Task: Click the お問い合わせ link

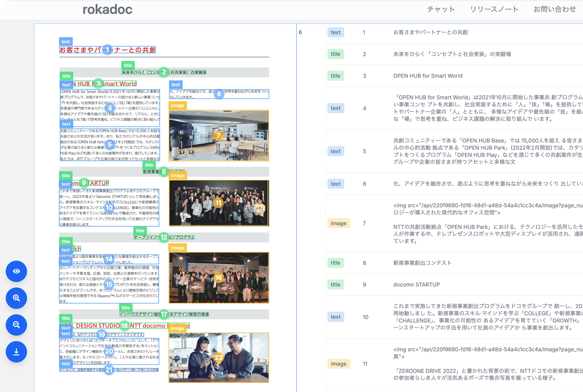Action: [554, 9]
